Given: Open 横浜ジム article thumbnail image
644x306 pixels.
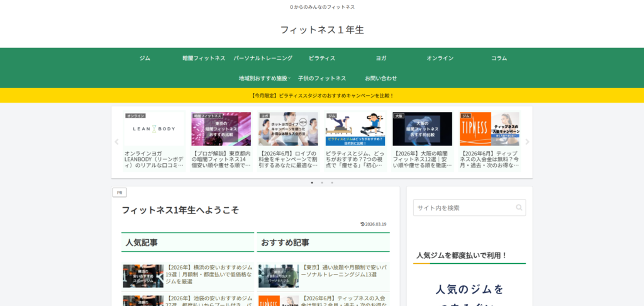Looking at the screenshot, I should pos(143,276).
